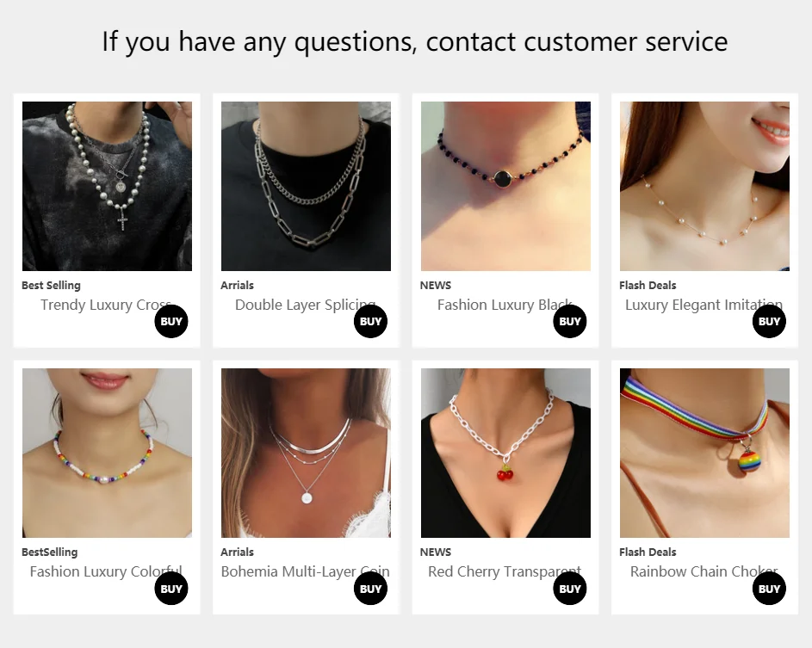Open the pearl and cross necklace photo

click(107, 187)
